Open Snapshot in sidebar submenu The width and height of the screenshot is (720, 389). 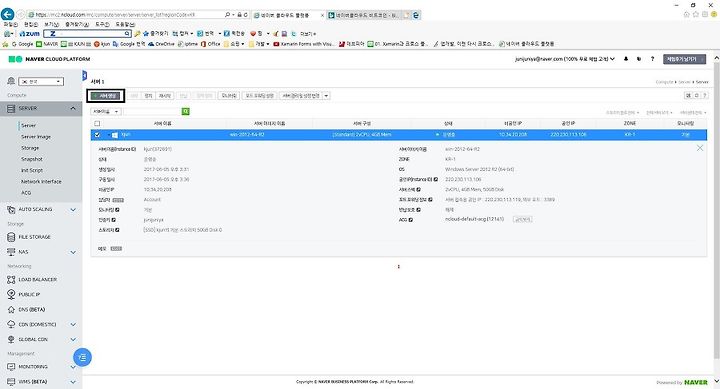tap(32, 159)
